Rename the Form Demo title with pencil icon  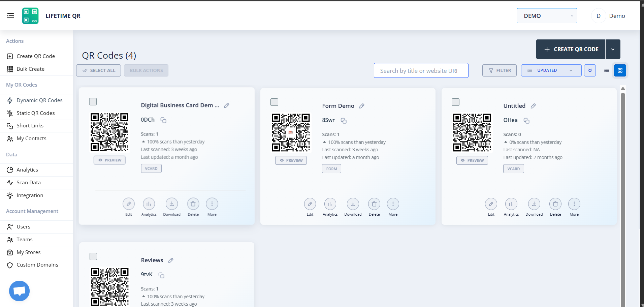click(x=362, y=106)
